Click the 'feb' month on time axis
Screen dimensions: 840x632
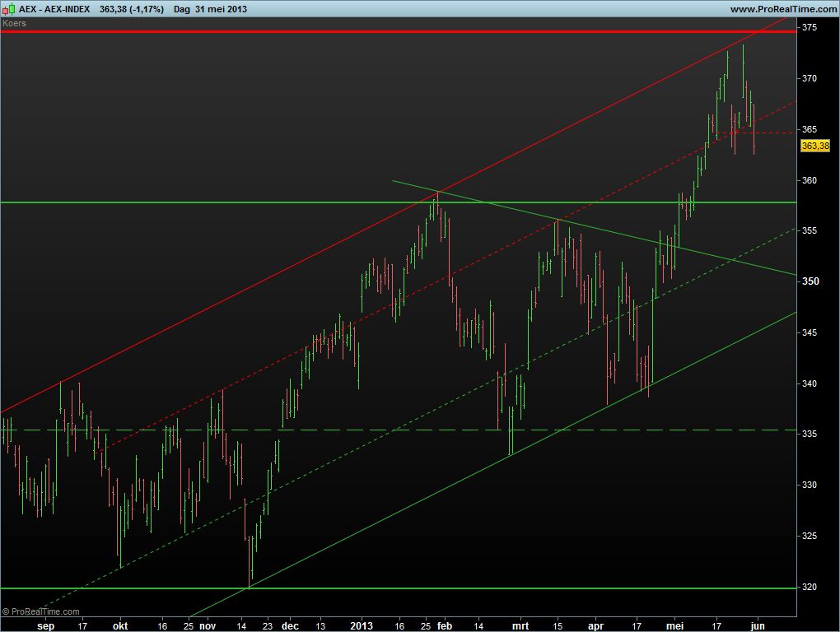pyautogui.click(x=444, y=625)
